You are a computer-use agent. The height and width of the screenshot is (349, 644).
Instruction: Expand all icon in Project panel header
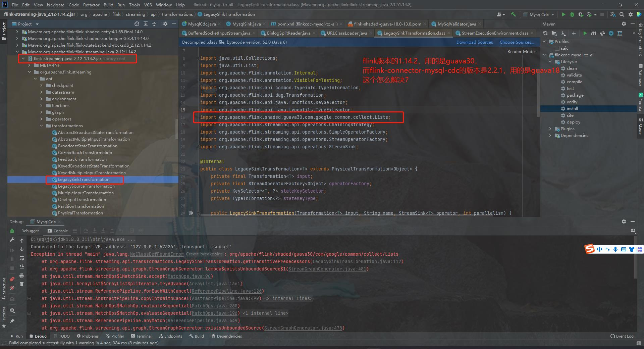pyautogui.click(x=146, y=24)
